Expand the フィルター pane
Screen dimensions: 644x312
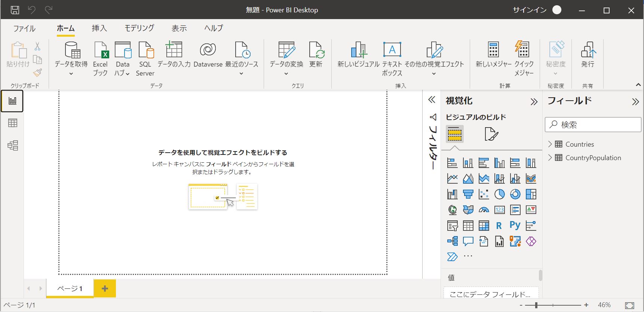coord(432,100)
